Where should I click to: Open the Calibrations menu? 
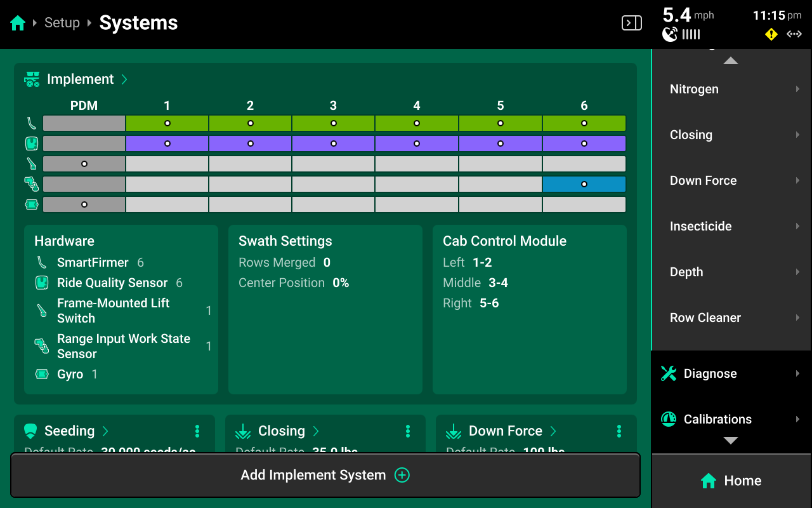pyautogui.click(x=731, y=419)
